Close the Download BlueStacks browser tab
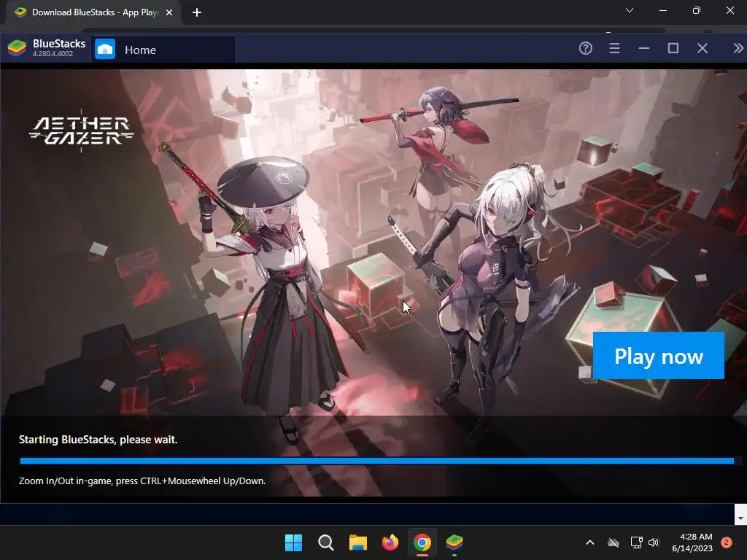 click(x=169, y=12)
